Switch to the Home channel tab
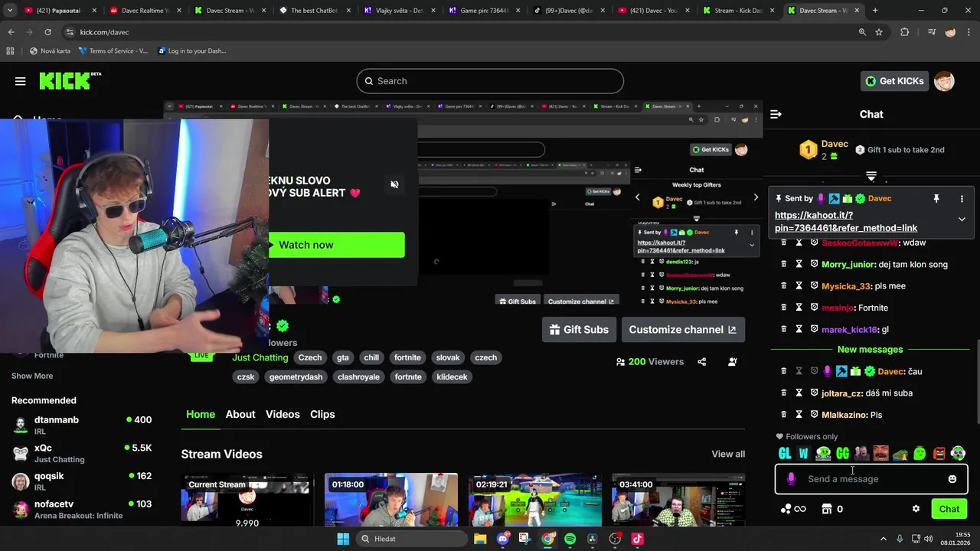The width and height of the screenshot is (980, 551). [x=201, y=414]
